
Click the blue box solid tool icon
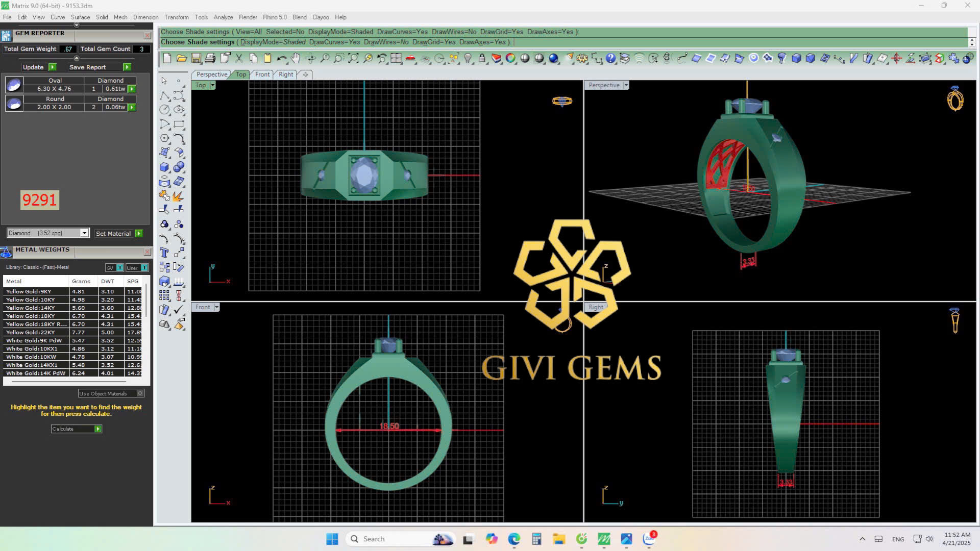pos(164,167)
